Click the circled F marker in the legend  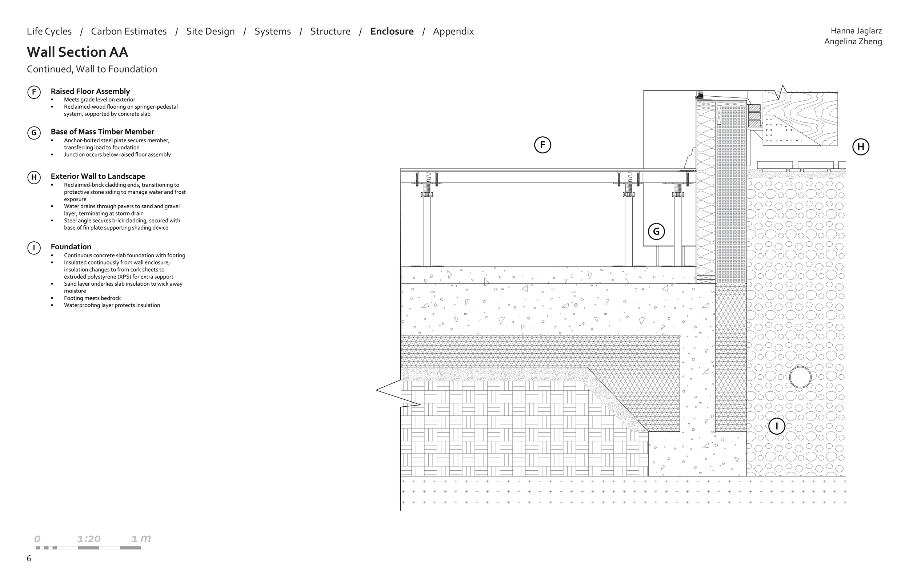pos(34,92)
